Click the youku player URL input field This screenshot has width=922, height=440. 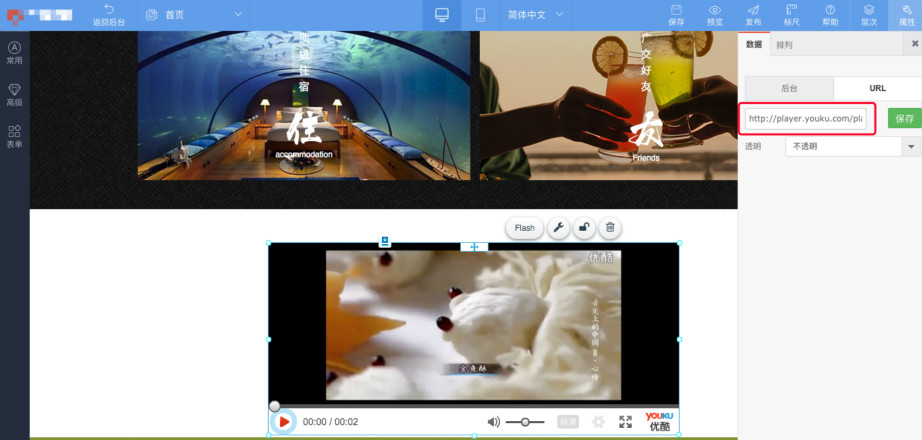click(x=806, y=119)
